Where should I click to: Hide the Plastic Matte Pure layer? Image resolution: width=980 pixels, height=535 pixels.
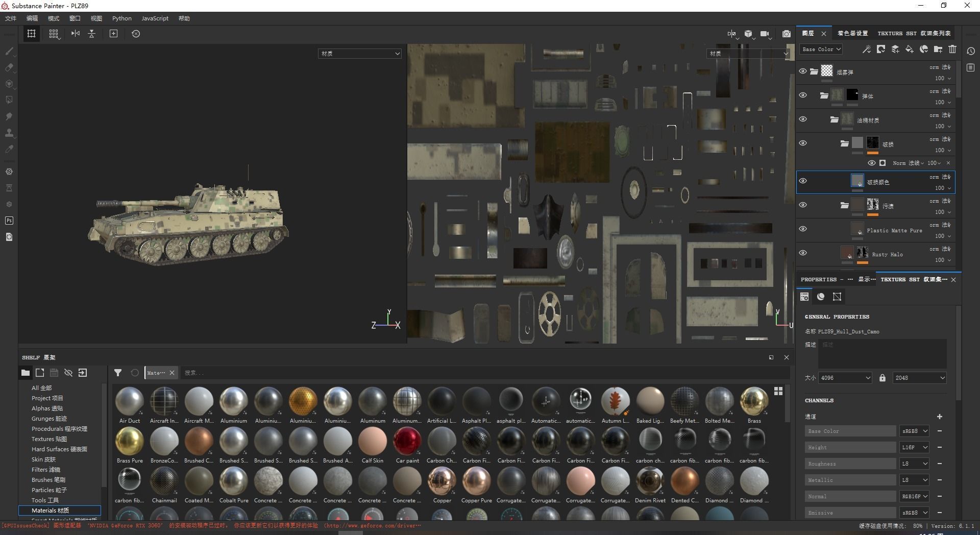(803, 229)
